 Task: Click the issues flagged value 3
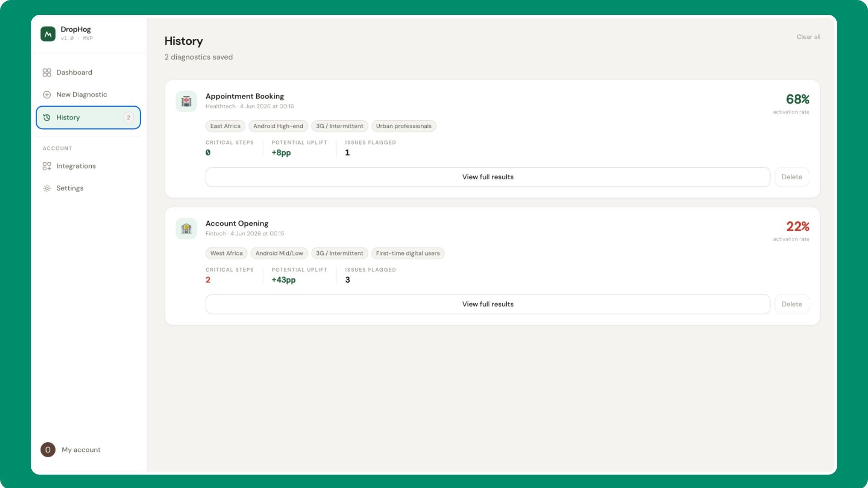point(347,280)
